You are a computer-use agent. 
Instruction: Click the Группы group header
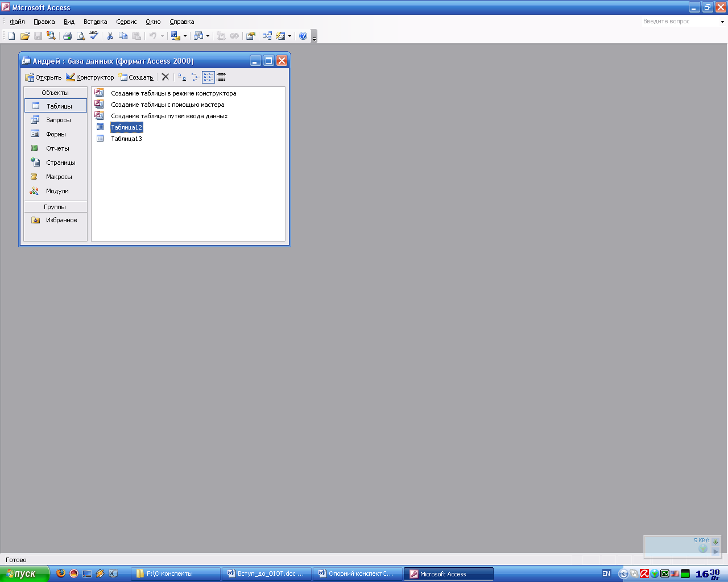(x=55, y=207)
